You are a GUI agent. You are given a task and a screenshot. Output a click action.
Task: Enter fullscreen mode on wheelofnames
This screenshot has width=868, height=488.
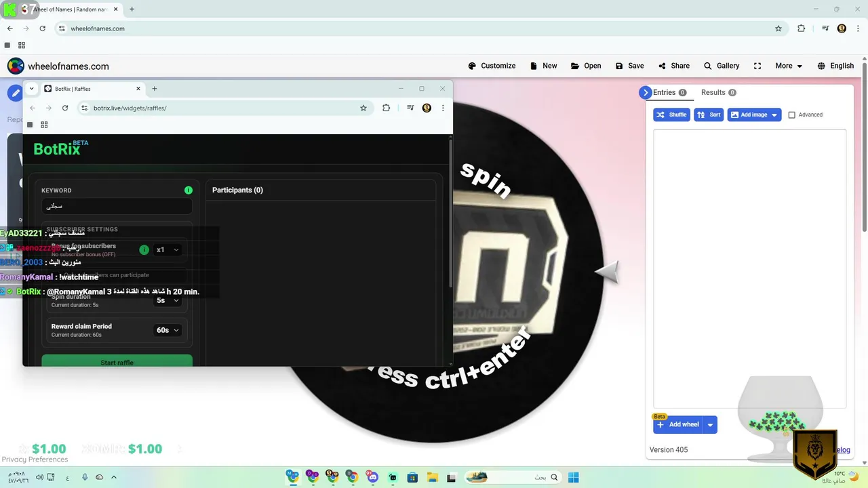pyautogui.click(x=757, y=66)
